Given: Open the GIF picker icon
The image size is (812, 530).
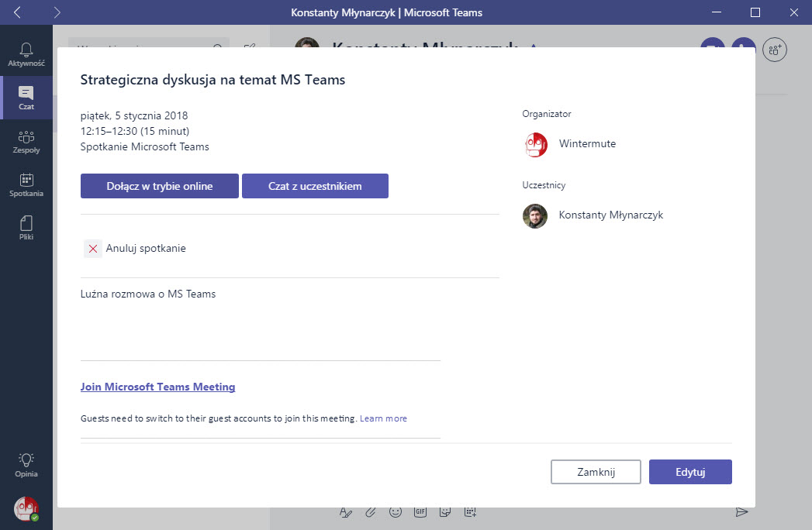Looking at the screenshot, I should (420, 512).
